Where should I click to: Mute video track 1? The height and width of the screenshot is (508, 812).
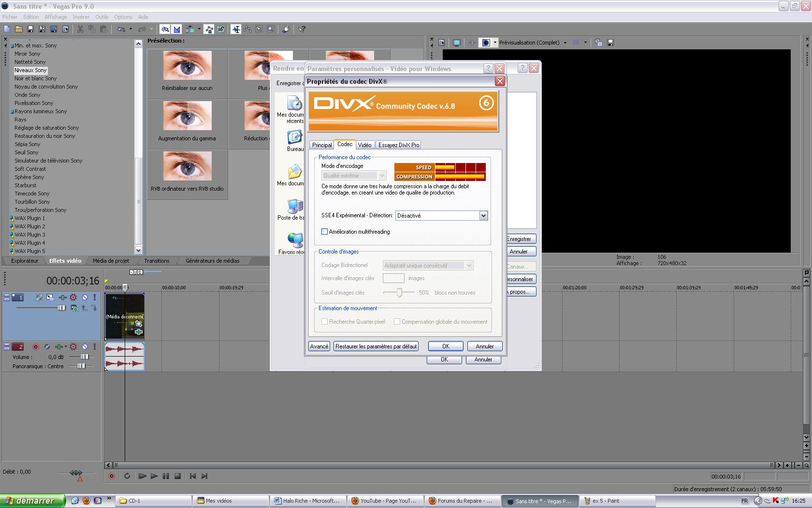(x=85, y=298)
